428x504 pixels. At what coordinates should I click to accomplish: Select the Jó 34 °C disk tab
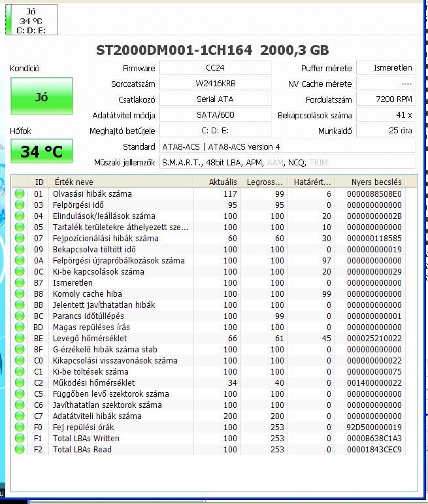point(31,20)
